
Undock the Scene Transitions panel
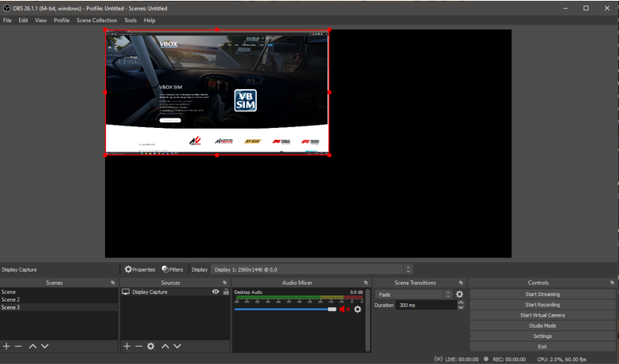(461, 283)
